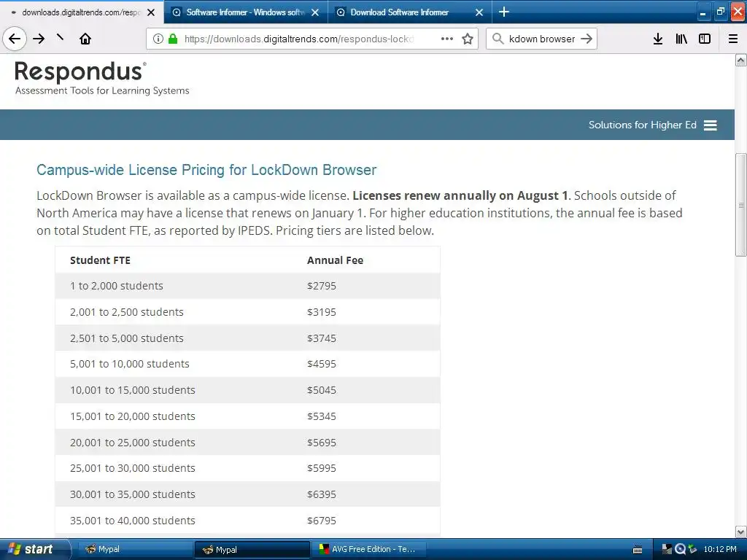The image size is (747, 560).
Task: Click the search engine magnifier icon
Action: (498, 39)
